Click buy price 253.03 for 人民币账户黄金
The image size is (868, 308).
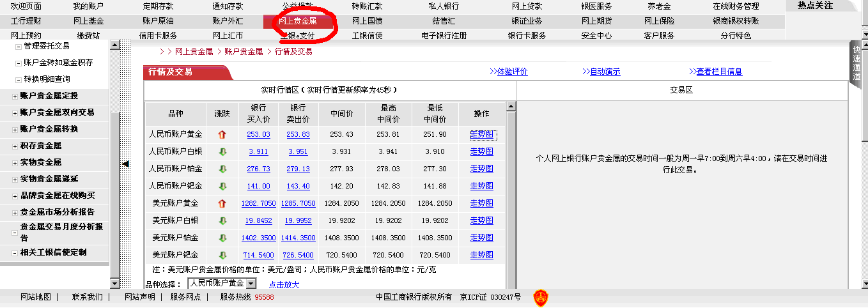[x=259, y=135]
